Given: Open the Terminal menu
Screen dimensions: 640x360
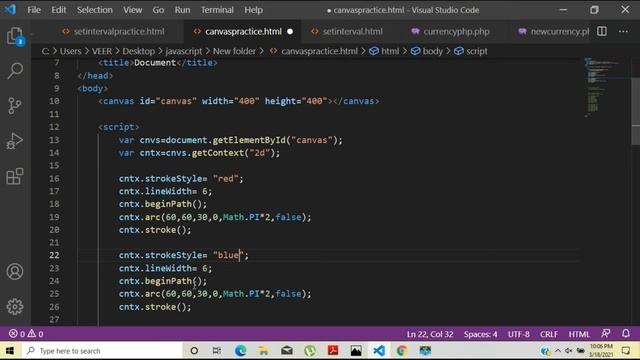Looking at the screenshot, I should 217,10.
